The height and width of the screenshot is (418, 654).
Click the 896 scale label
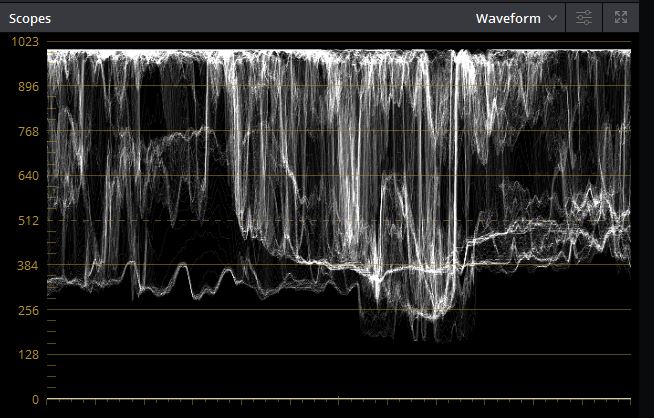[x=26, y=87]
